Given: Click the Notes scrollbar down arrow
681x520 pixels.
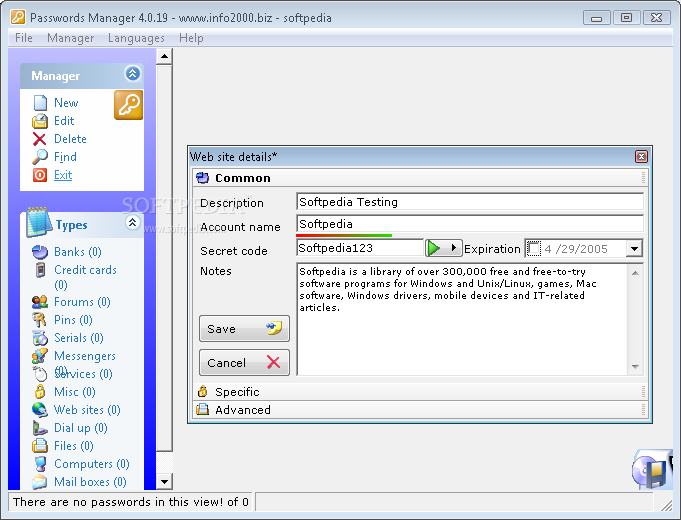Looking at the screenshot, I should 635,367.
